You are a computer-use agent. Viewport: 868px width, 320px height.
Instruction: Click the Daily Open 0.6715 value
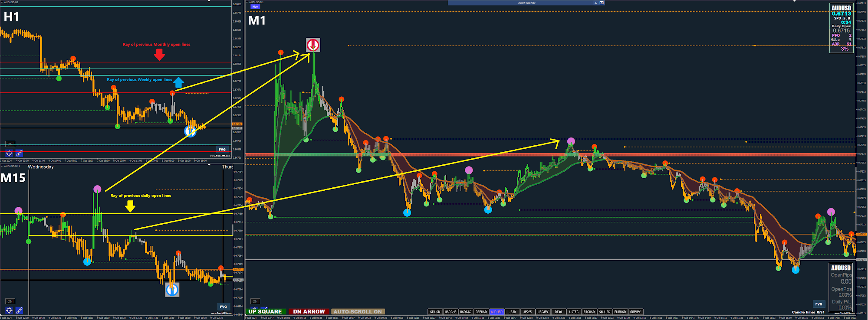[841, 31]
